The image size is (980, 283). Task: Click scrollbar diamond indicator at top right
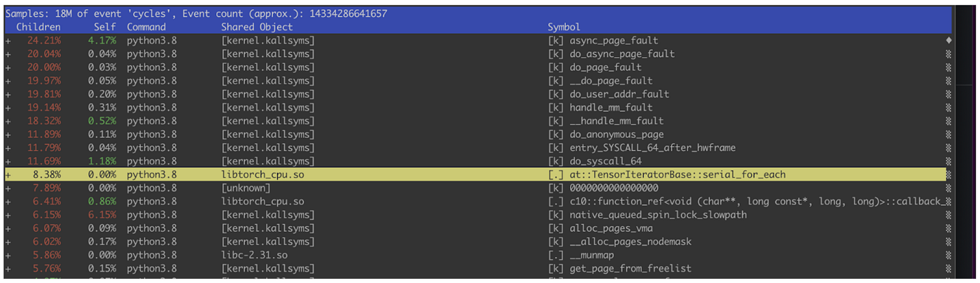click(x=948, y=41)
